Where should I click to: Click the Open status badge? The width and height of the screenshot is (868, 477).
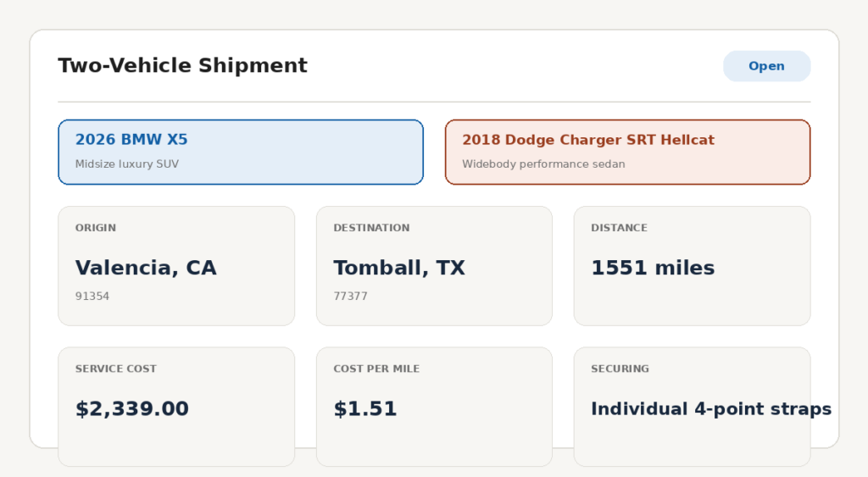pos(766,66)
